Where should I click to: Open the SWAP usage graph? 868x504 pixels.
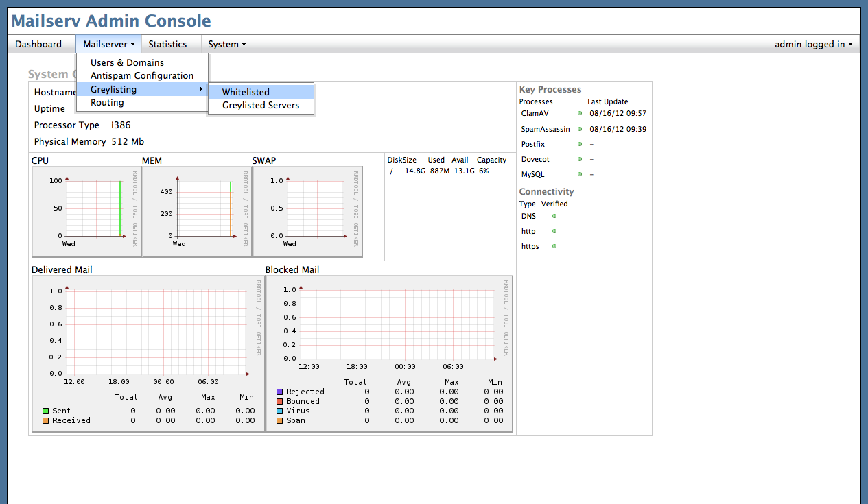(307, 212)
